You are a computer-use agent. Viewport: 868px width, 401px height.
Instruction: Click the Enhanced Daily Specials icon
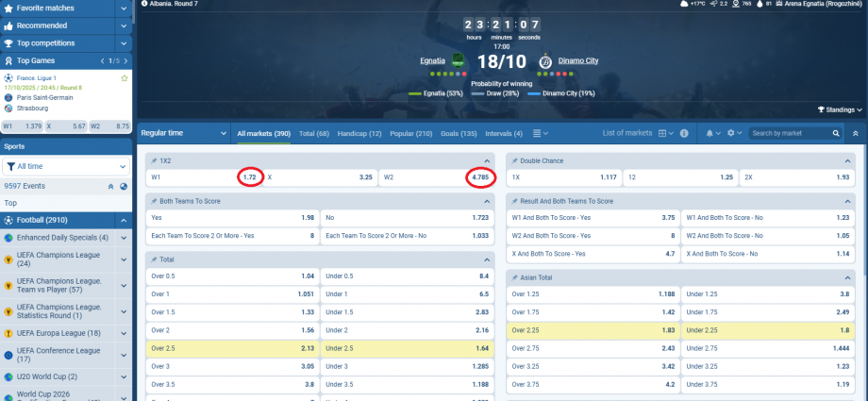tap(8, 238)
